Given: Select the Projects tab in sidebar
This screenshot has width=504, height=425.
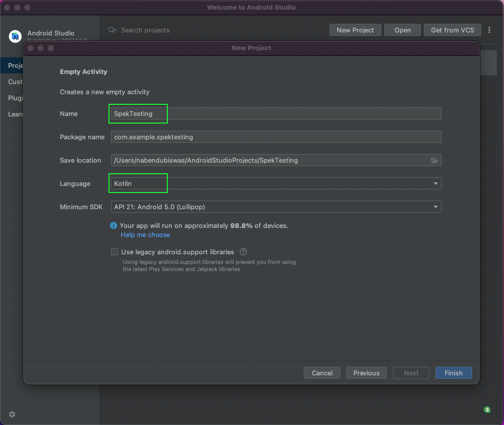Looking at the screenshot, I should coord(12,65).
